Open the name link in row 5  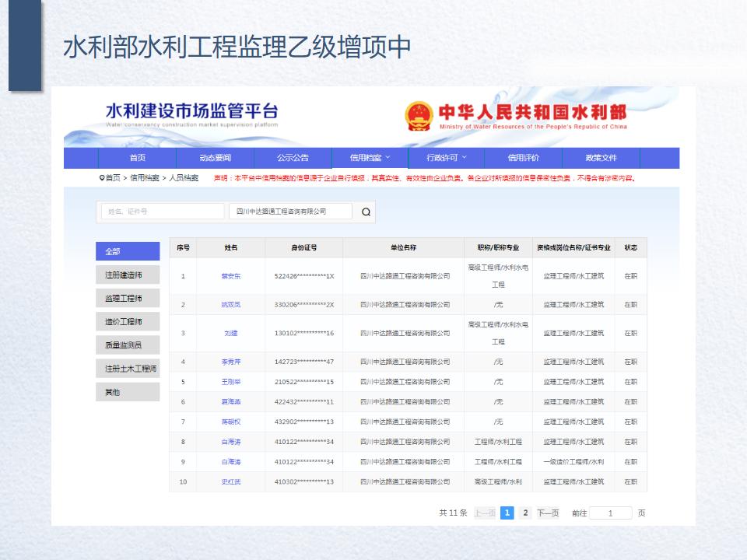tap(231, 382)
